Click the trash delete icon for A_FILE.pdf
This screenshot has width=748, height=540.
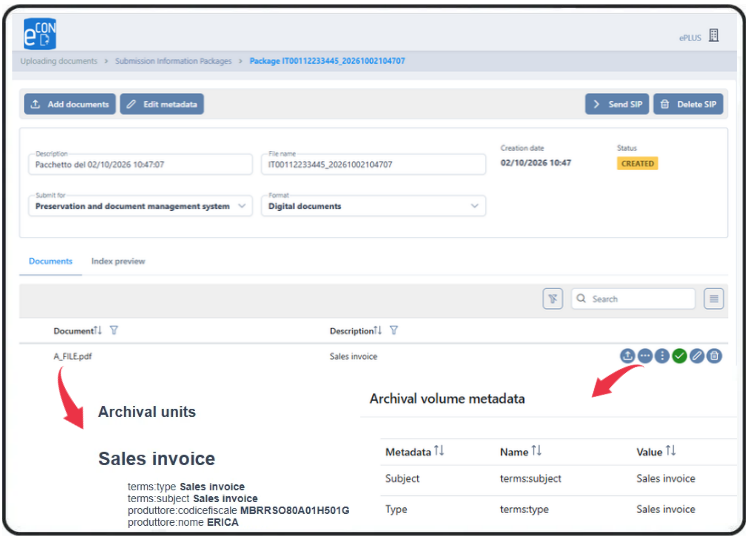[714, 356]
